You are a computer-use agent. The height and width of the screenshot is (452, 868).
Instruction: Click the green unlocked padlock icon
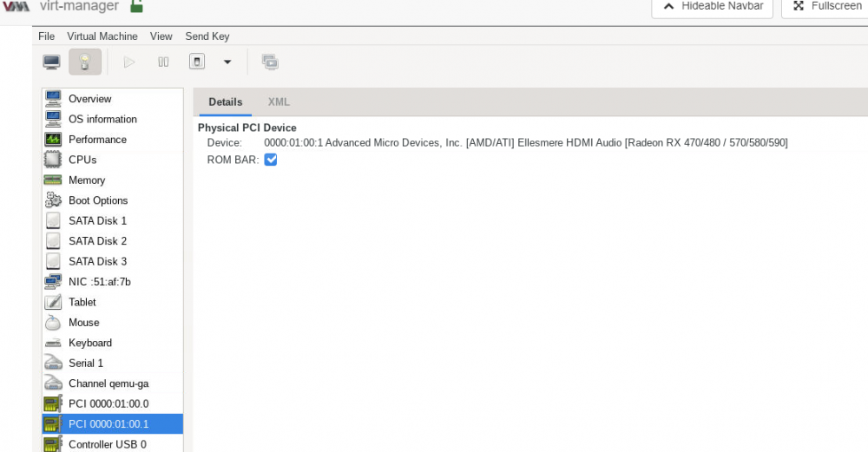click(137, 7)
